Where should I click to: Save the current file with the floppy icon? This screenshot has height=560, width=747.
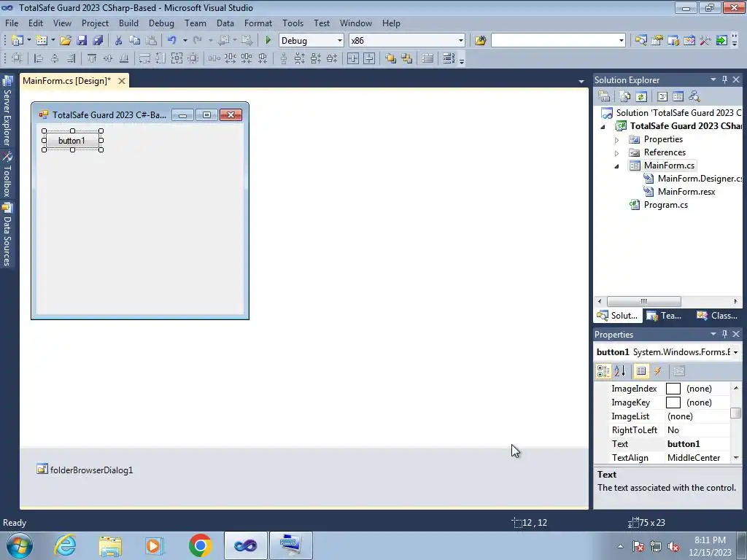click(82, 41)
